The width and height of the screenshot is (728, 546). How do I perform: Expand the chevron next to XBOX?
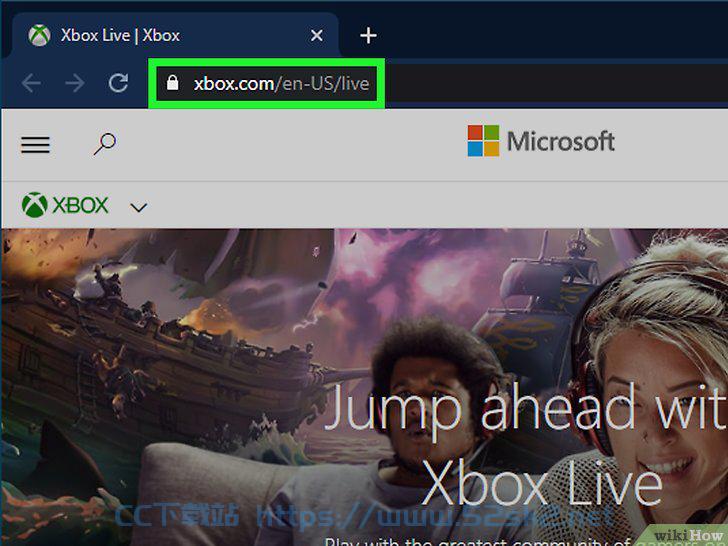[138, 207]
